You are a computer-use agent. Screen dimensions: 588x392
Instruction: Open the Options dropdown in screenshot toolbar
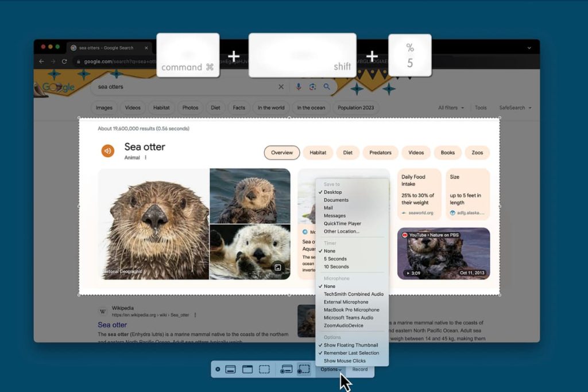point(331,369)
